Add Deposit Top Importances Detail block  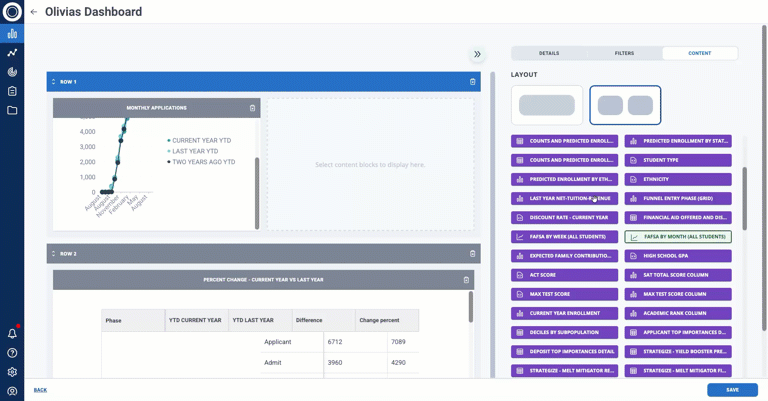pyautogui.click(x=564, y=351)
